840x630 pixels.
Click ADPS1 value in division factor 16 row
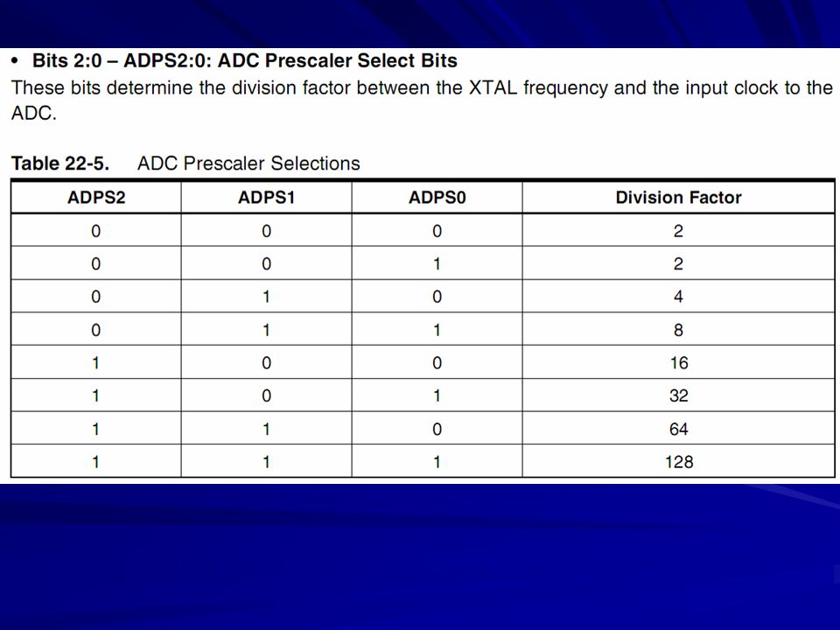click(x=266, y=362)
